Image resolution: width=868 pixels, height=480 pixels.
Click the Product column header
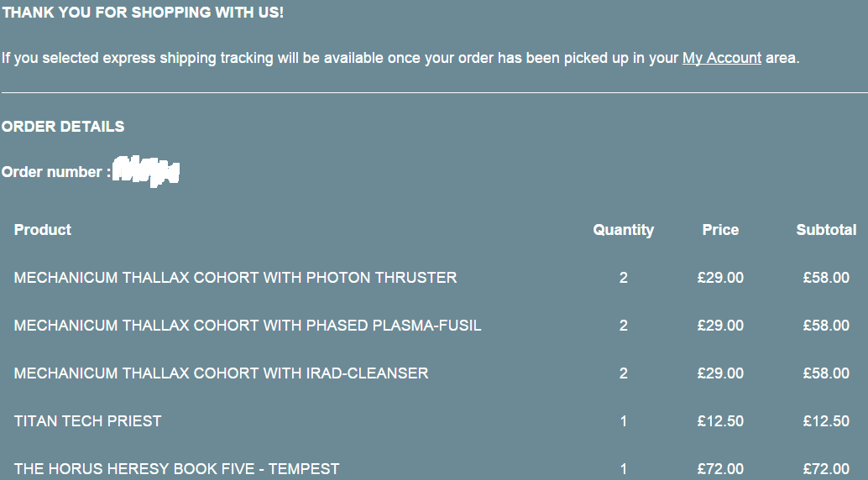point(43,230)
